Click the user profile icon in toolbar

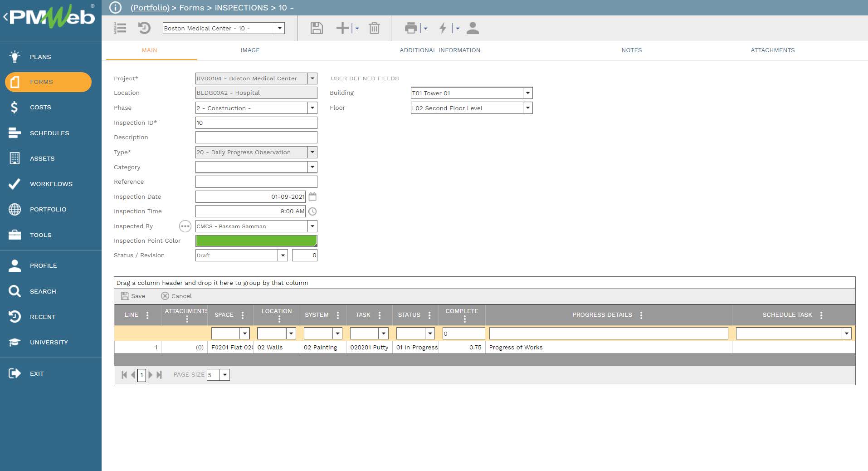coord(473,28)
